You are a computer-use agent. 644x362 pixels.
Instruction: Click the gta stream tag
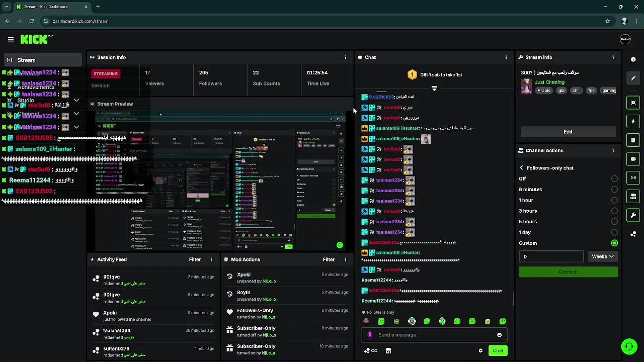pyautogui.click(x=561, y=90)
